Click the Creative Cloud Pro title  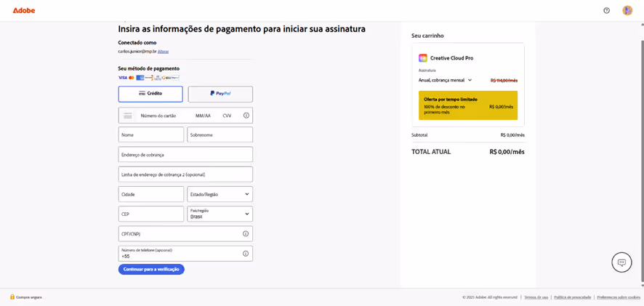[452, 58]
